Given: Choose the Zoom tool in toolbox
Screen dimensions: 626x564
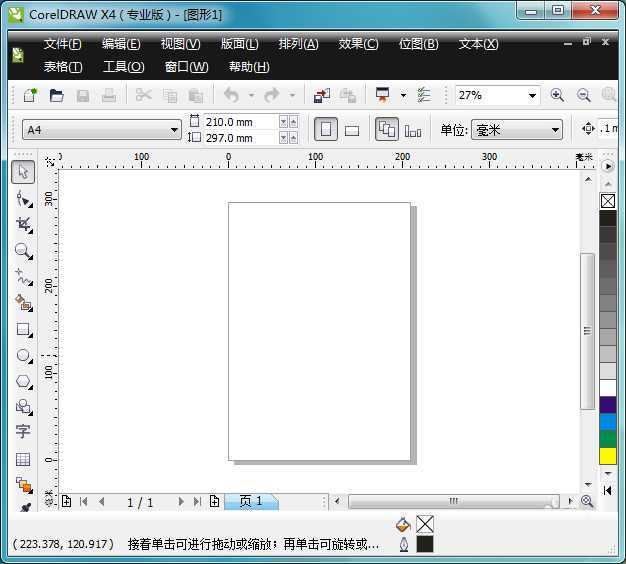Looking at the screenshot, I should point(23,250).
